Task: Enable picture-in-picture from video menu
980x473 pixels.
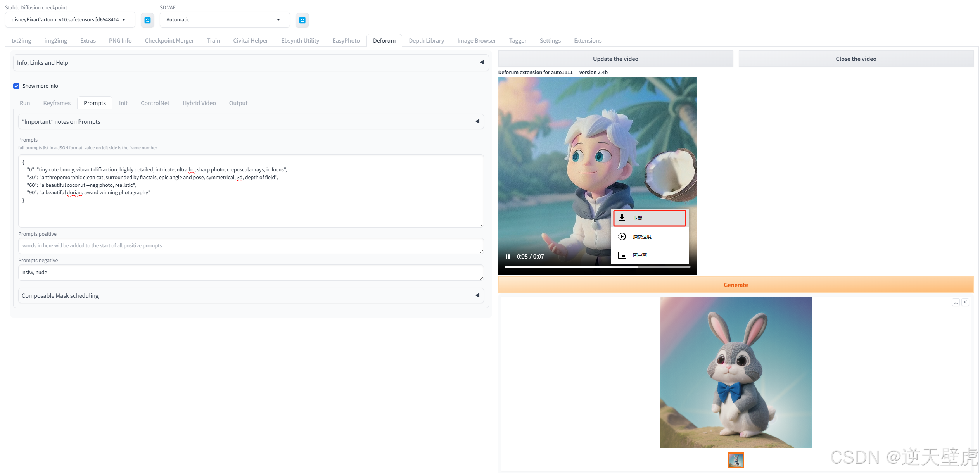Action: click(x=622, y=255)
